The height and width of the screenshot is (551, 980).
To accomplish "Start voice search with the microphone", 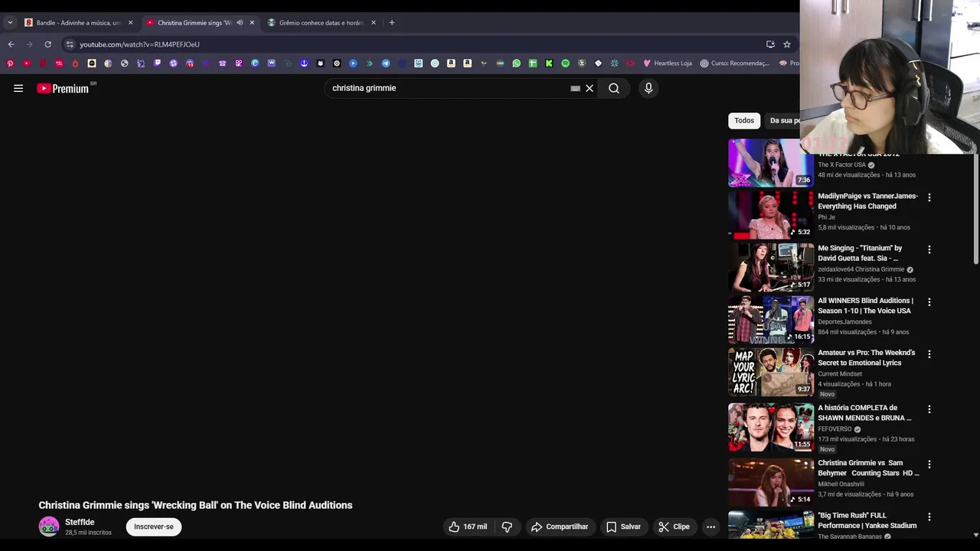I will tap(648, 88).
